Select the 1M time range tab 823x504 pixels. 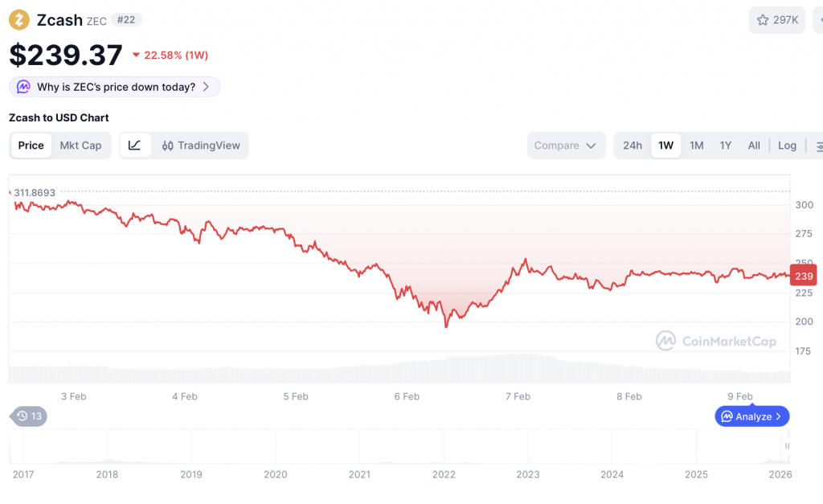696,145
